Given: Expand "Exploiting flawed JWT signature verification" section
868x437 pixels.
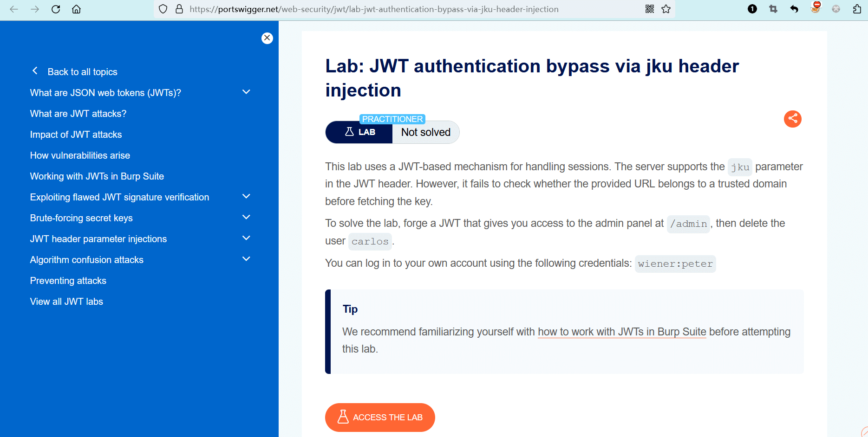Looking at the screenshot, I should (x=246, y=197).
